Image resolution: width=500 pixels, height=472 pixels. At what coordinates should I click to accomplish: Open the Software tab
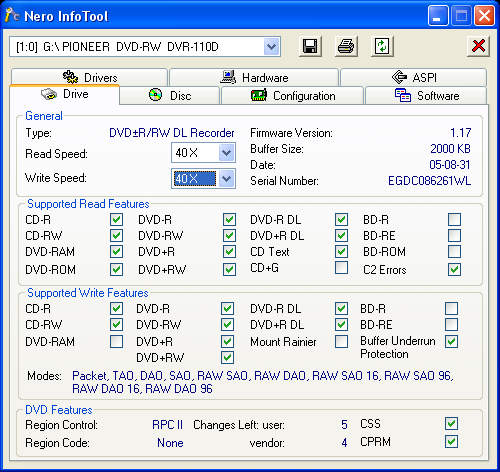click(426, 96)
